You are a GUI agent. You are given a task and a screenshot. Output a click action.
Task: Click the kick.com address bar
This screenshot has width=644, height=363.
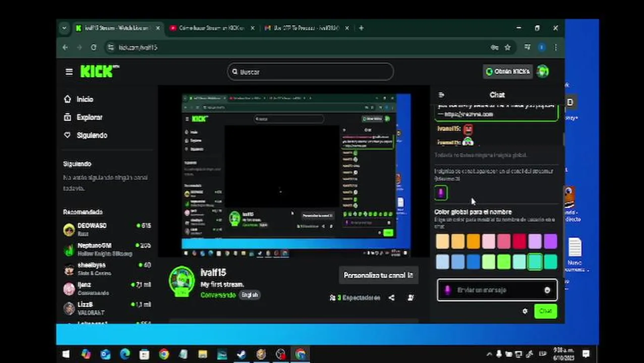(x=298, y=47)
